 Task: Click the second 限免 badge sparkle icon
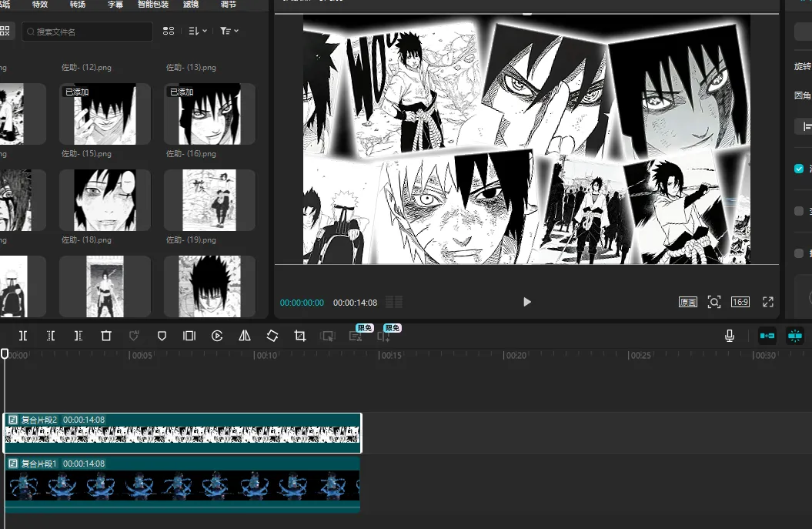pyautogui.click(x=384, y=336)
